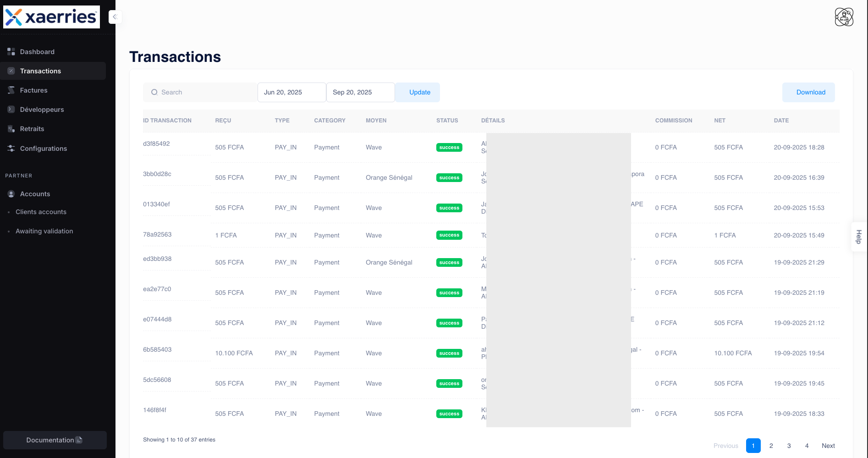Click the Accounts person icon
Screen dimensions: 868x458
click(11, 194)
